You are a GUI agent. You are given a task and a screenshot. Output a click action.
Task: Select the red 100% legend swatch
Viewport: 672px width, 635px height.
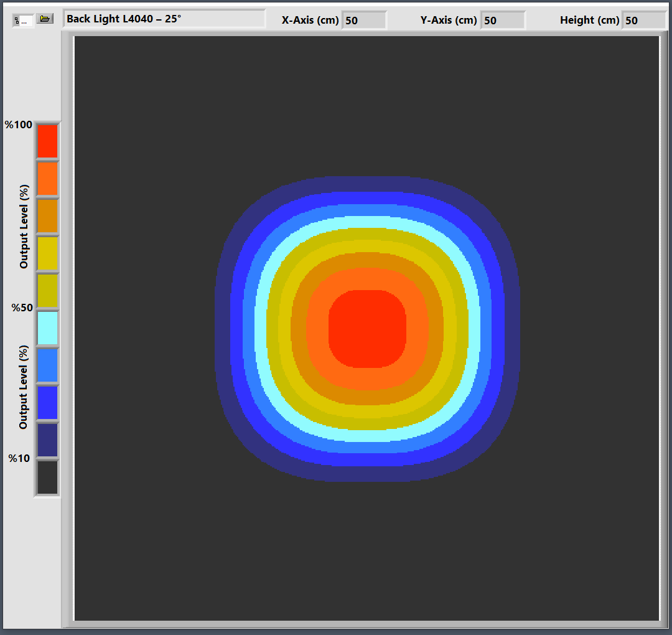click(47, 141)
